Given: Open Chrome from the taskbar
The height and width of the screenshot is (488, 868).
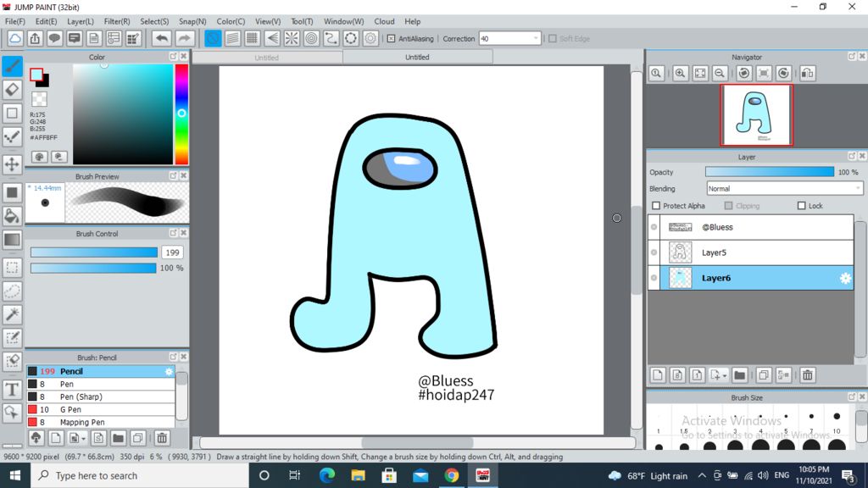Looking at the screenshot, I should [451, 475].
